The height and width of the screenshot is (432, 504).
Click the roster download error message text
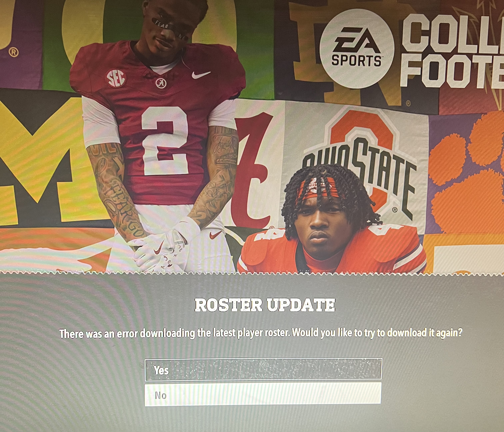click(261, 333)
